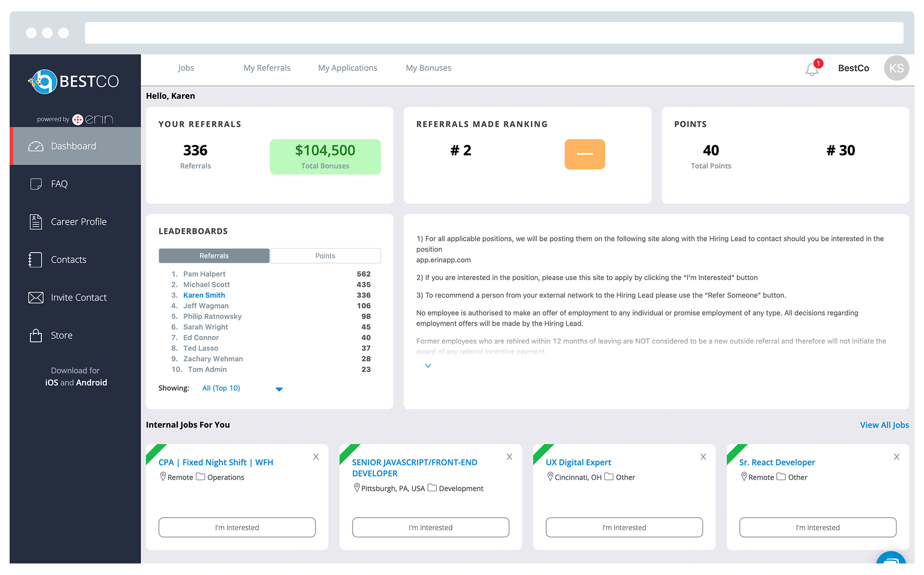Click the Store shopping bag icon

click(x=36, y=335)
